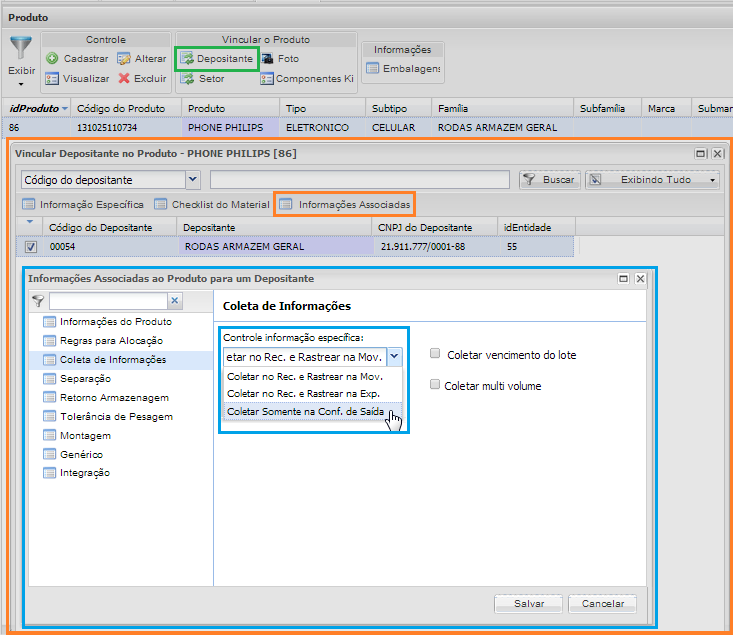Select Informações do Produto tree item
Screen dimensions: 733x635
(x=107, y=322)
